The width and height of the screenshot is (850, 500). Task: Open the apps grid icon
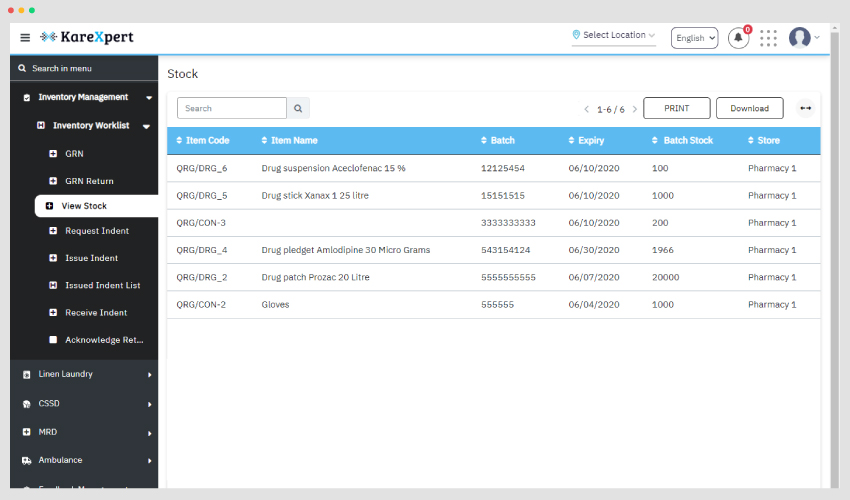(768, 38)
